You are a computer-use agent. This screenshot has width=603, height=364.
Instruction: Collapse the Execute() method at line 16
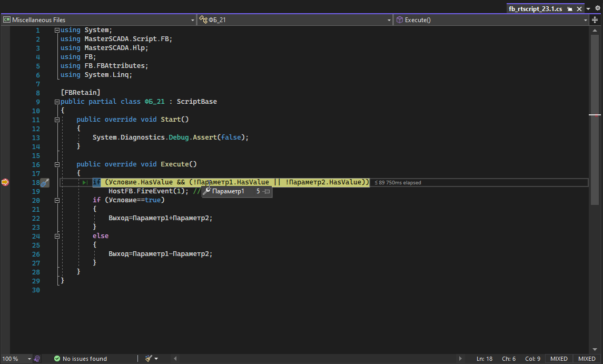pos(57,165)
